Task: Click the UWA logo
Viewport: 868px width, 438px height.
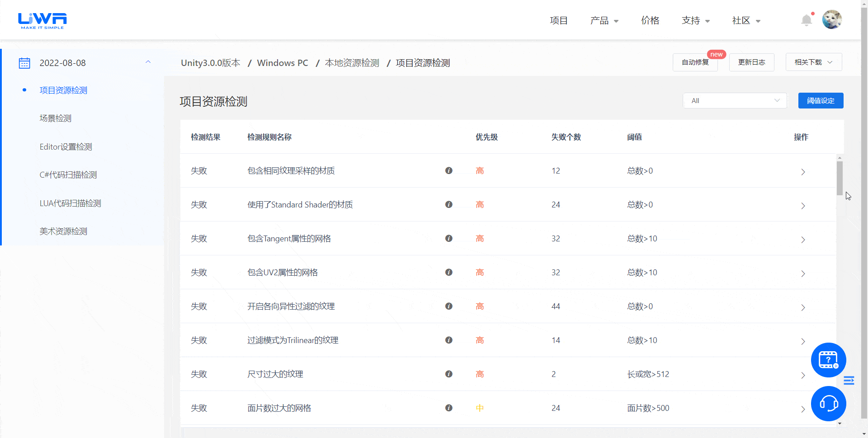Action: pyautogui.click(x=42, y=21)
